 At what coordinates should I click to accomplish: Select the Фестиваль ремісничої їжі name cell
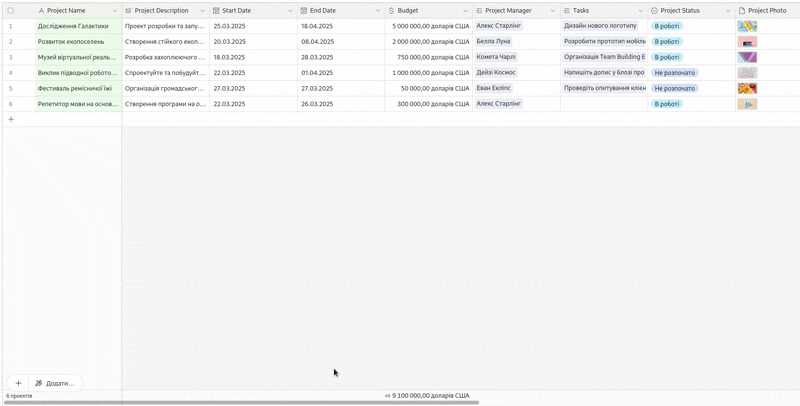click(x=78, y=88)
